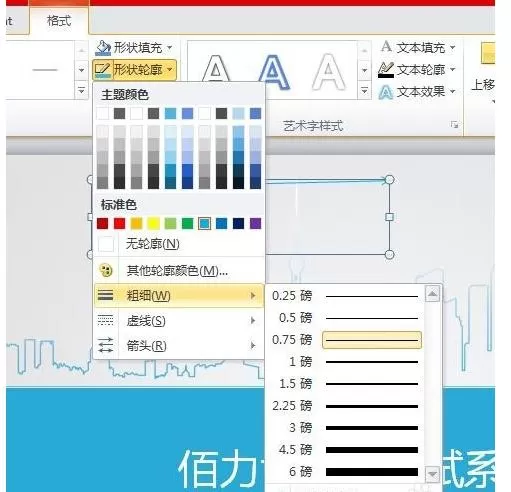Click the line weight icon beside 粗细
Viewport: 511px width, 492px height.
pyautogui.click(x=105, y=295)
